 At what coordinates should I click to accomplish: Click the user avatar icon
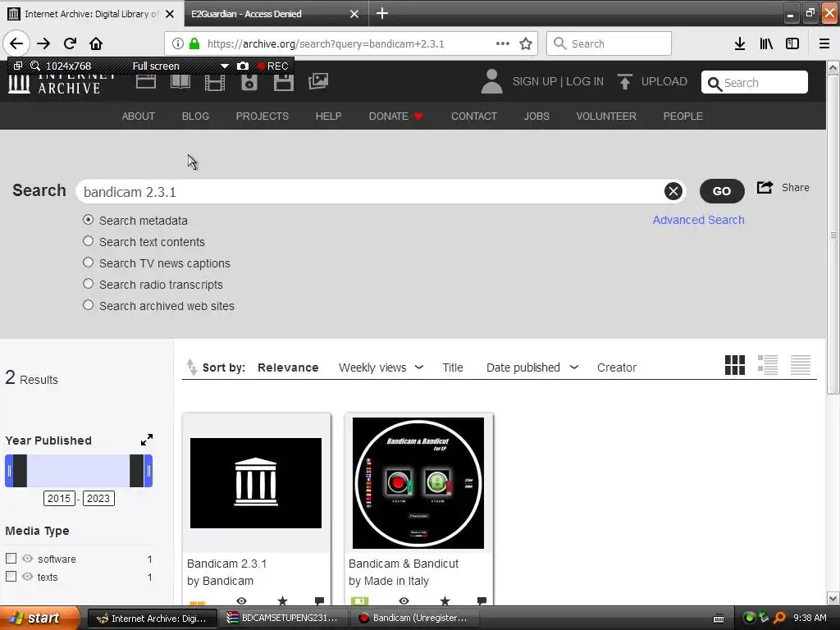492,81
